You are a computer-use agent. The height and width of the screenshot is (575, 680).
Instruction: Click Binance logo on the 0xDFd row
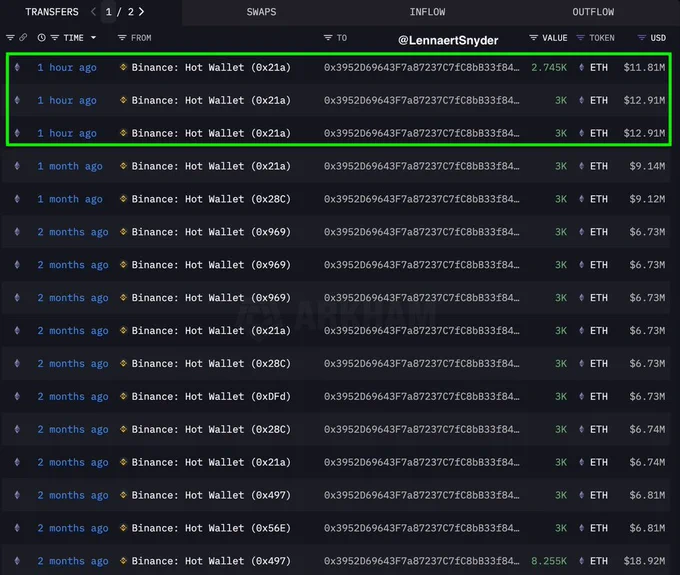pyautogui.click(x=123, y=396)
